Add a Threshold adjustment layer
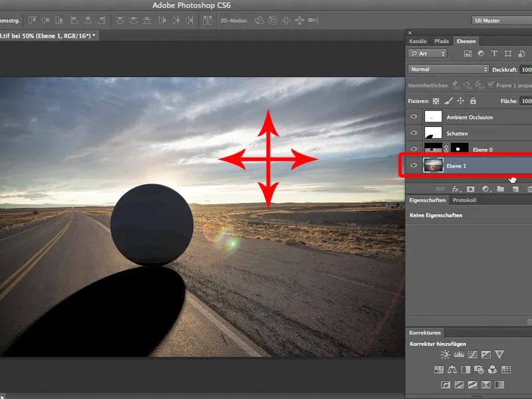The image size is (532, 399). 472,385
